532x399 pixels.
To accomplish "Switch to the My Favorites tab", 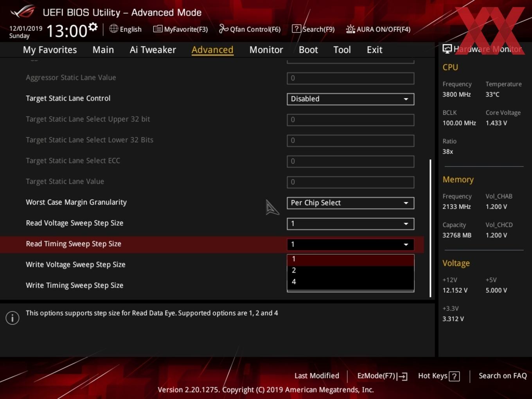I will click(x=50, y=50).
